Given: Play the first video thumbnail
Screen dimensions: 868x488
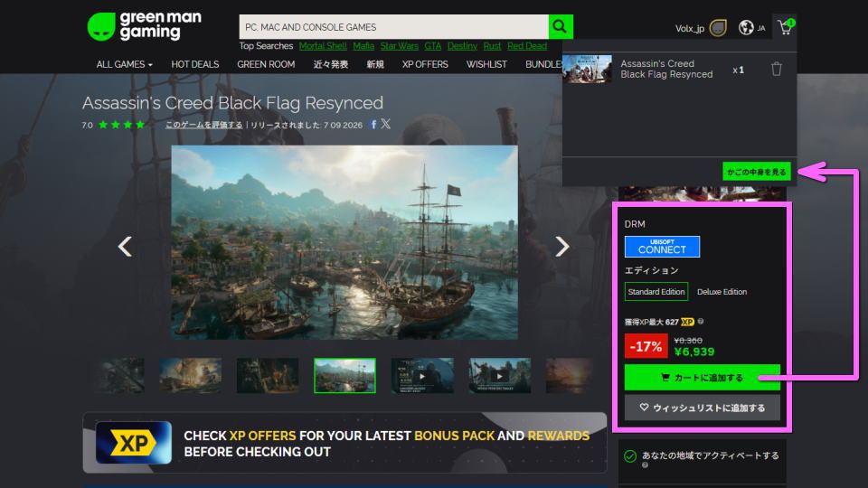Looking at the screenshot, I should pyautogui.click(x=422, y=376).
